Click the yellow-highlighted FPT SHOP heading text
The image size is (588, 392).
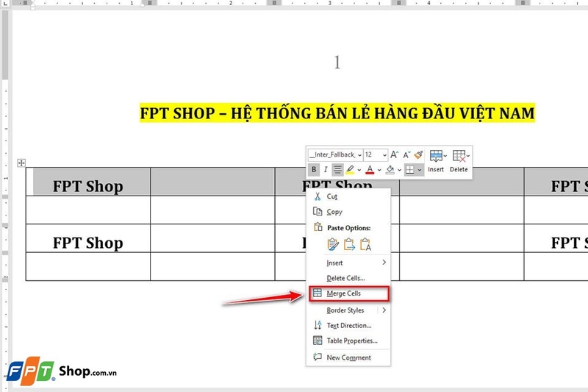pos(337,113)
